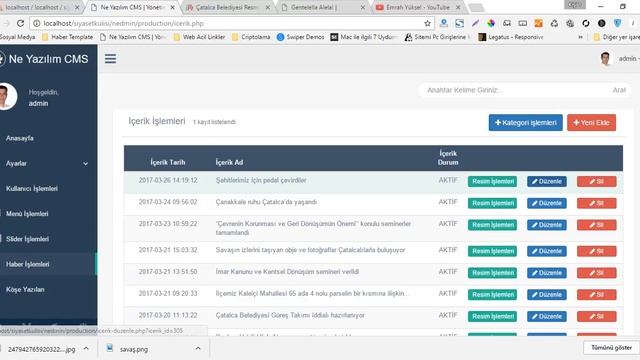Click Düzenle for Çevrenin Korunması row

547,224
